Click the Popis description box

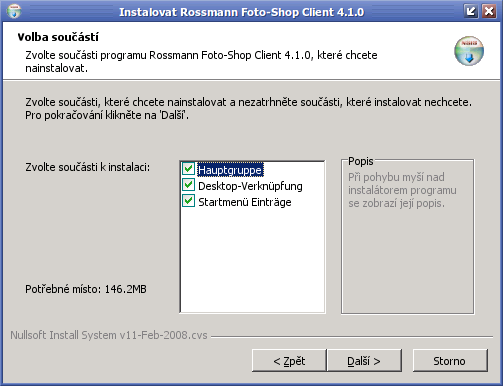coord(407,236)
